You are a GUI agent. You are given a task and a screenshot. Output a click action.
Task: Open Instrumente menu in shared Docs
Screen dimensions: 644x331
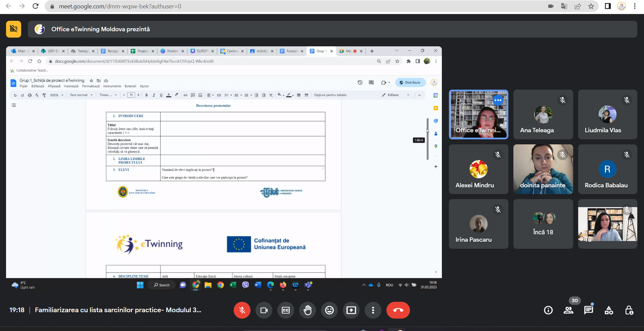pyautogui.click(x=112, y=86)
